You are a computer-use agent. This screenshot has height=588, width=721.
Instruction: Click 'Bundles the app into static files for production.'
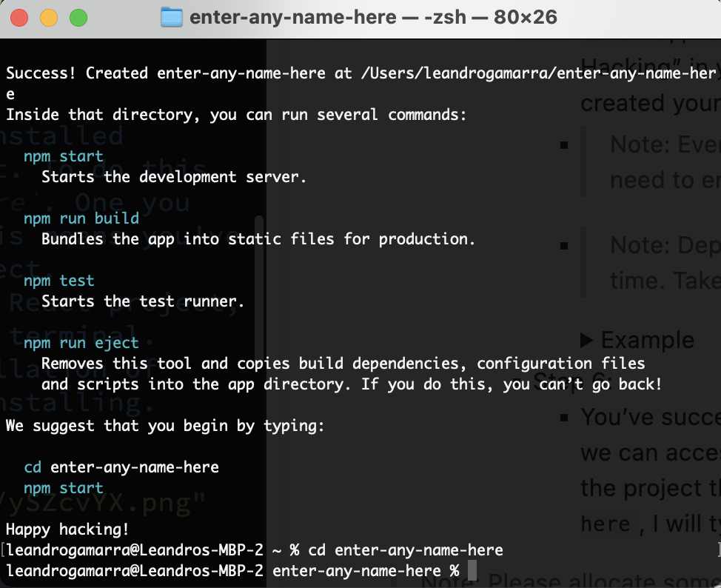pyautogui.click(x=258, y=239)
